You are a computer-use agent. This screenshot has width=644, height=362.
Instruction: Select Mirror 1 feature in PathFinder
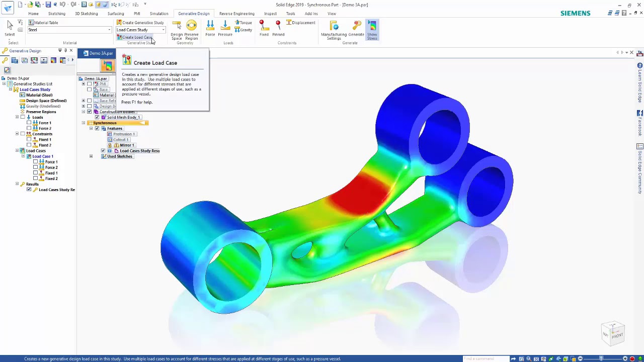point(127,145)
